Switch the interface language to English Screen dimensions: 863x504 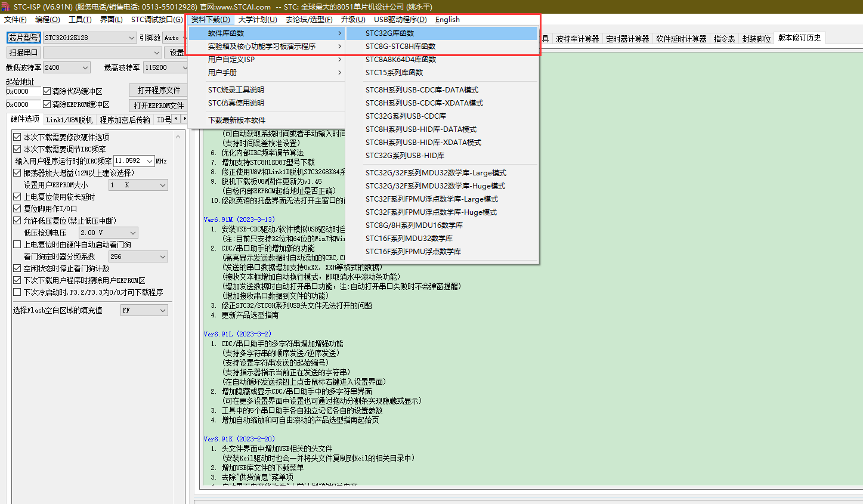click(x=447, y=20)
